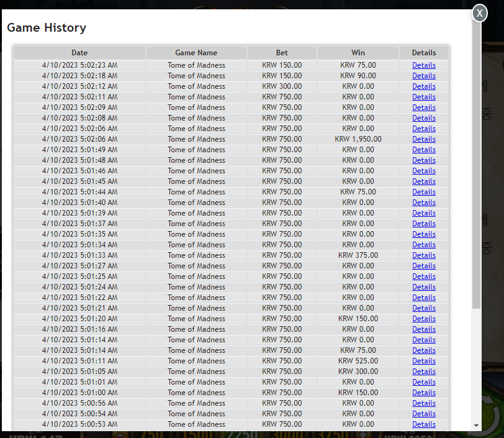Screen dimensions: 504x438
Task: Click the vertical scrollbar thumb of Game History
Action: [x=476, y=164]
